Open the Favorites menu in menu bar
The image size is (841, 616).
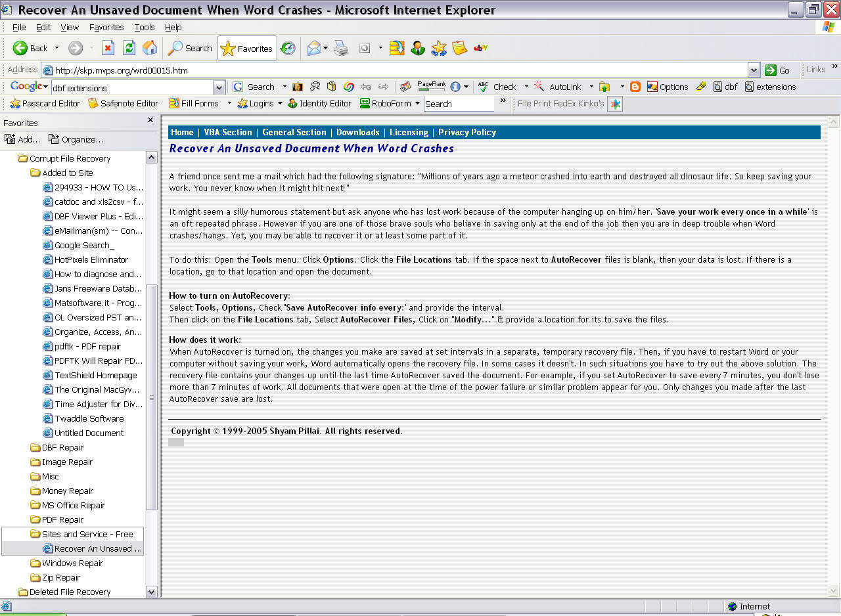pos(106,28)
